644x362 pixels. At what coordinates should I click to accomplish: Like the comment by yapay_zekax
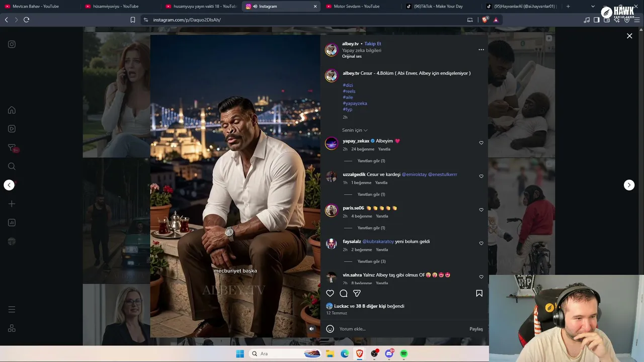481,143
